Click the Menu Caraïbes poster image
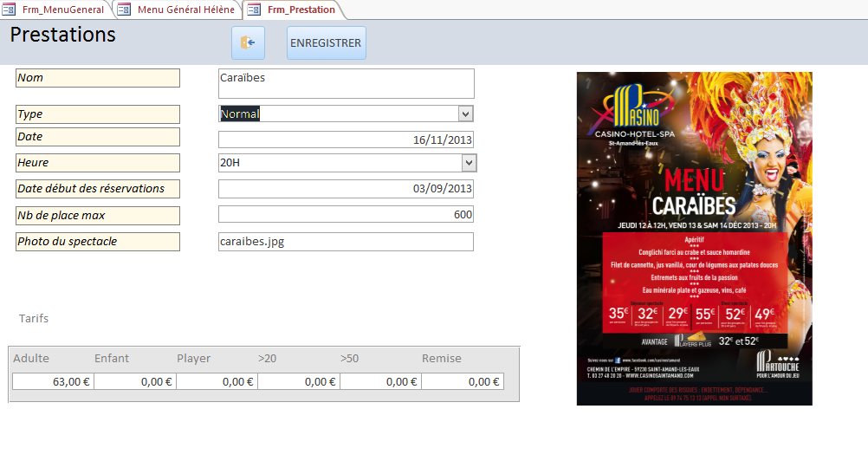Image resolution: width=868 pixels, height=461 pixels. (694, 238)
